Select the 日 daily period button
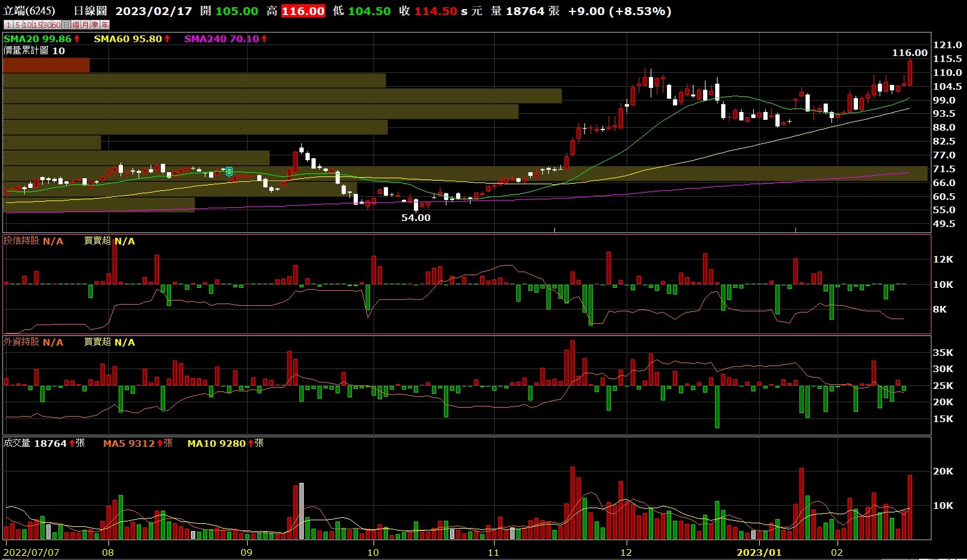 pyautogui.click(x=66, y=25)
